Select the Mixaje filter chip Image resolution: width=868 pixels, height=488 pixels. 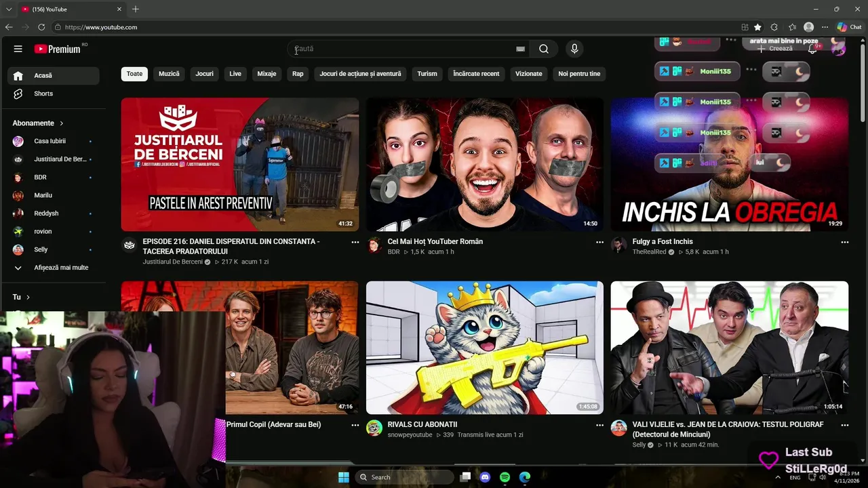pos(267,74)
